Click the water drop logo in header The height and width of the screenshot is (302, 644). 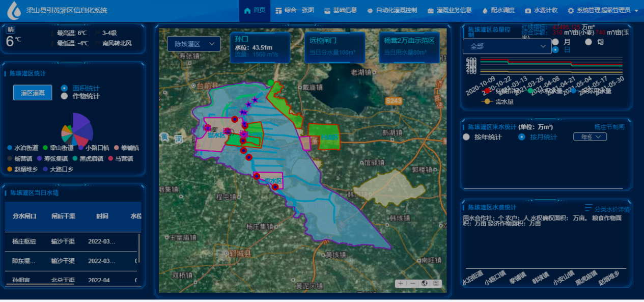[14, 10]
